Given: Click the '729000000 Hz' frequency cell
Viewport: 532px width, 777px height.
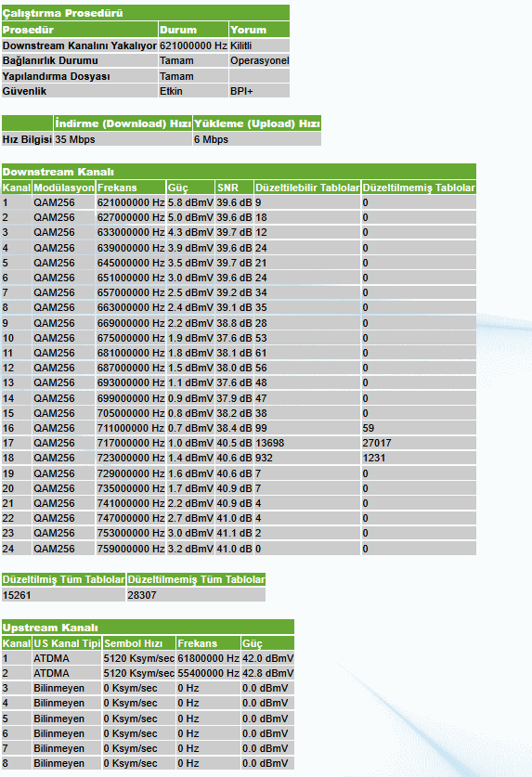Looking at the screenshot, I should [x=130, y=473].
